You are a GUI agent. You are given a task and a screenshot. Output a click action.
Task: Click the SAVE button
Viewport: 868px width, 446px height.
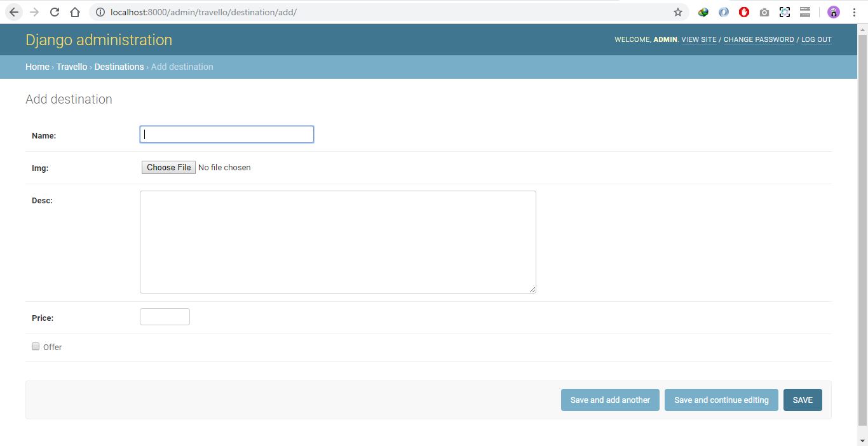coord(803,400)
